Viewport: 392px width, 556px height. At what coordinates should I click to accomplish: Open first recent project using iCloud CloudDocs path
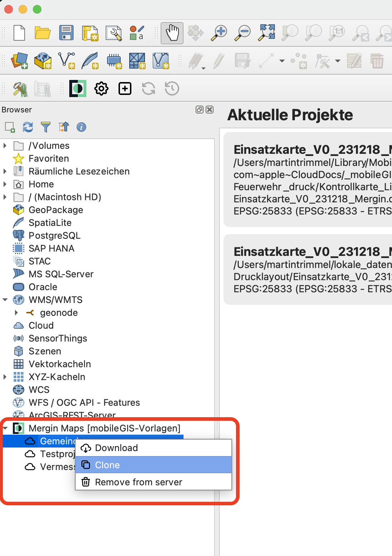(x=308, y=180)
